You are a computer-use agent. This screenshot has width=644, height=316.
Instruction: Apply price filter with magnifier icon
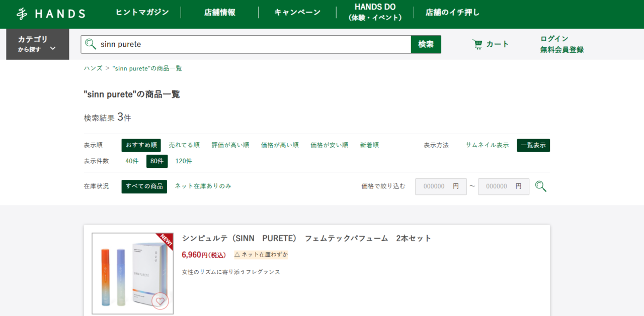point(541,186)
